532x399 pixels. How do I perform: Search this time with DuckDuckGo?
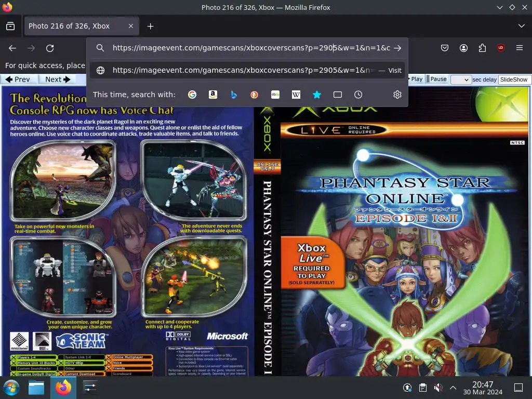point(254,95)
